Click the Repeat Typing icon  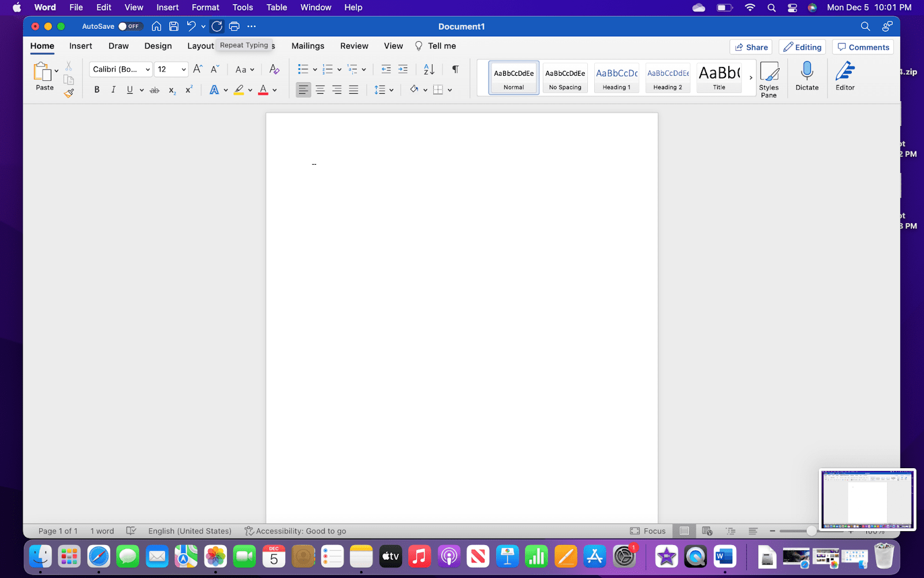pos(217,26)
